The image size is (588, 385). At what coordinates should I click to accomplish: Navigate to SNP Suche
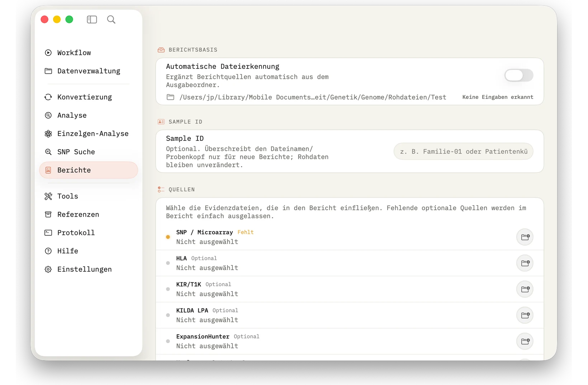pos(89,152)
